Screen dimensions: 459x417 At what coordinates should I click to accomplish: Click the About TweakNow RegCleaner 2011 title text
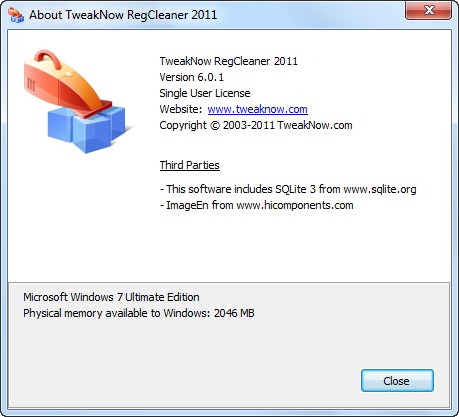[x=123, y=15]
